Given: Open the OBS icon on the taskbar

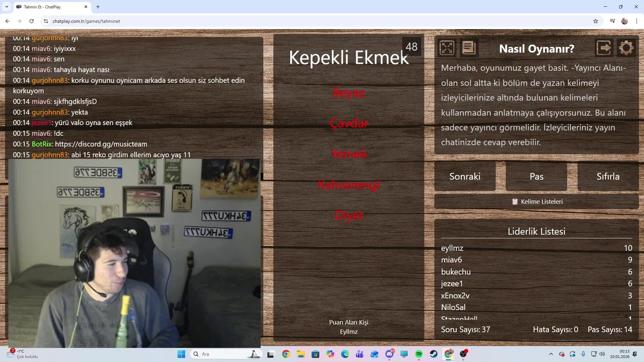Looking at the screenshot, I should click(463, 354).
